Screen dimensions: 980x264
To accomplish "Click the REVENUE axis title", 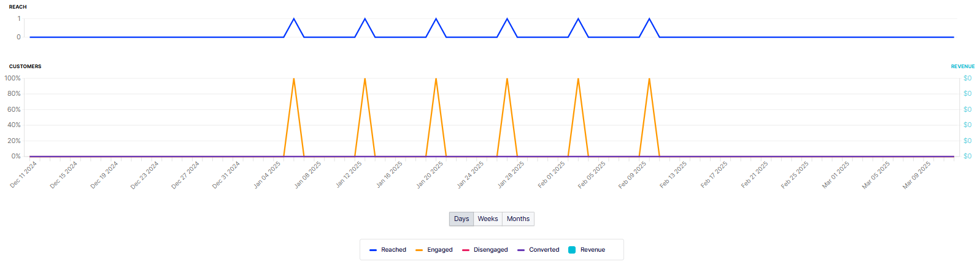I will click(962, 66).
